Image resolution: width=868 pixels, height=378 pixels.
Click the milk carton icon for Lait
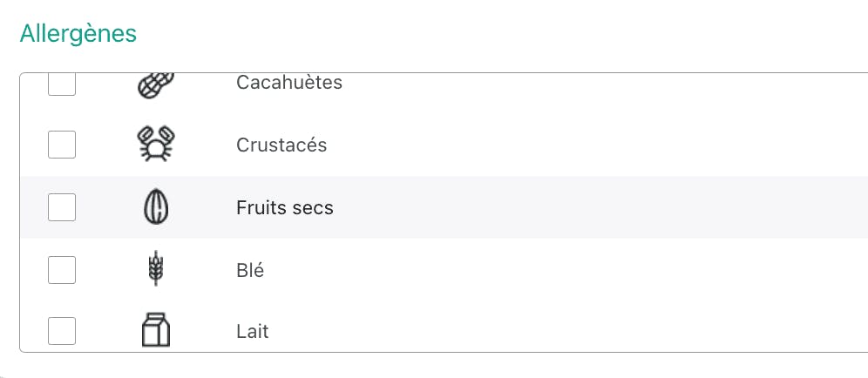click(x=155, y=330)
